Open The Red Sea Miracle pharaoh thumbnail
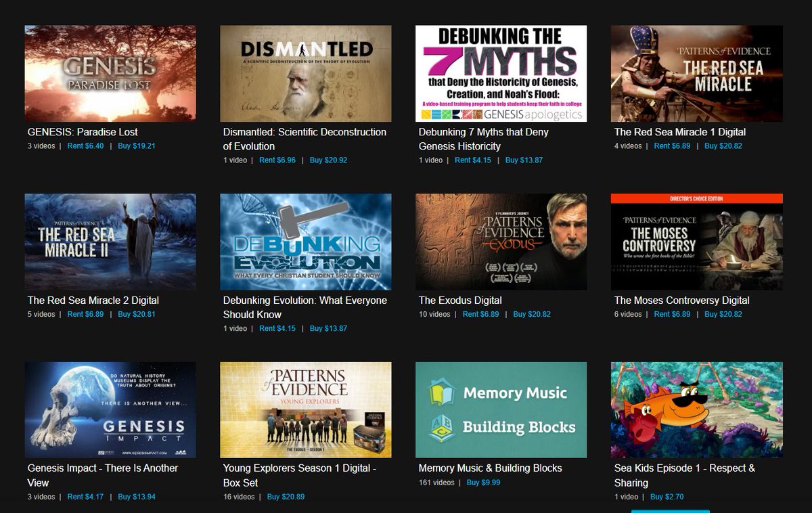 pyautogui.click(x=697, y=74)
